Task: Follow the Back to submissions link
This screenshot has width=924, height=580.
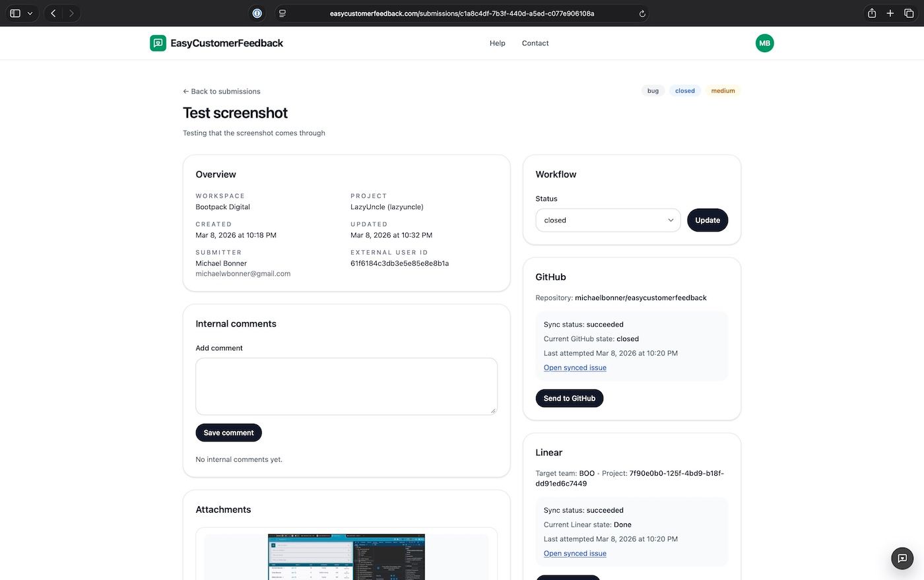Action: (221, 91)
